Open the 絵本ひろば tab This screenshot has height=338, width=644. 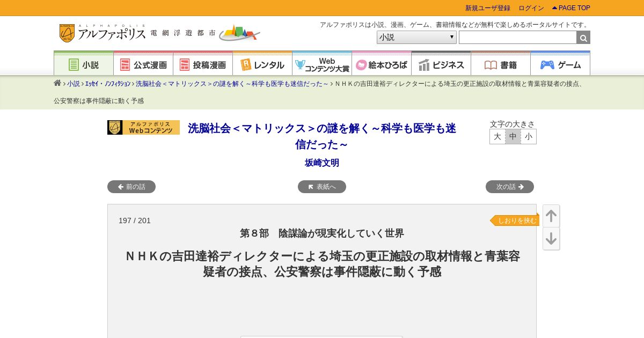[x=382, y=64]
